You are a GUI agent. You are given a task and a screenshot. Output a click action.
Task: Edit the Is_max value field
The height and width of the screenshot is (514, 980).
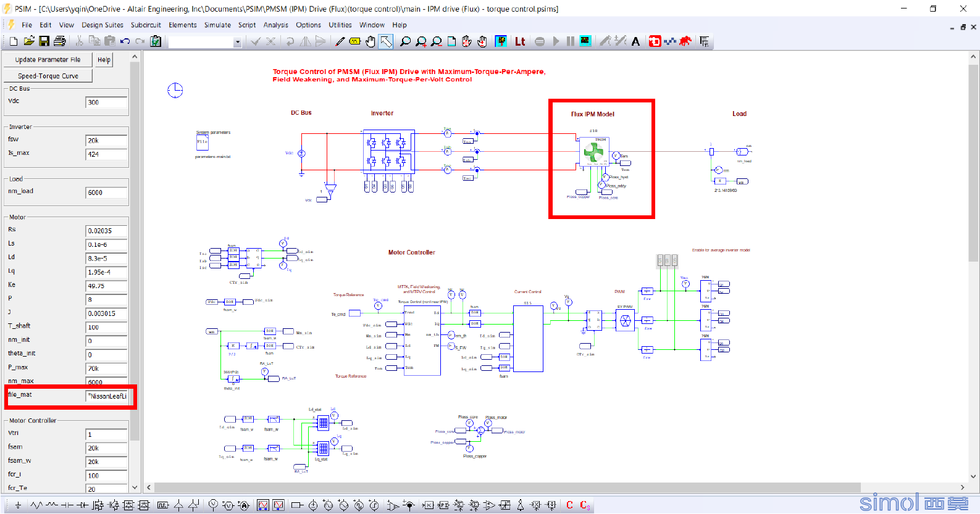[106, 154]
